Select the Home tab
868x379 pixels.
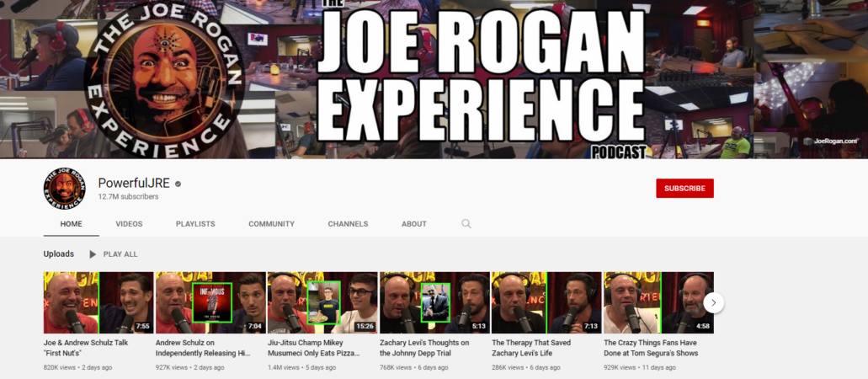(71, 224)
